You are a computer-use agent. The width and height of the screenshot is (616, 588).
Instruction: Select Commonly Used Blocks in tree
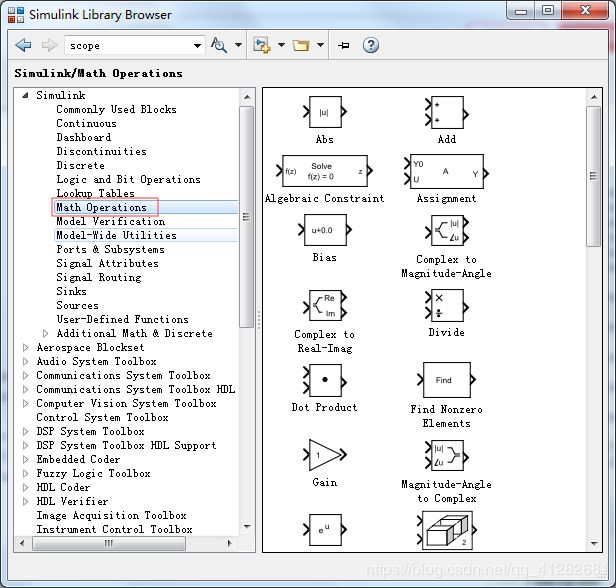pos(116,109)
